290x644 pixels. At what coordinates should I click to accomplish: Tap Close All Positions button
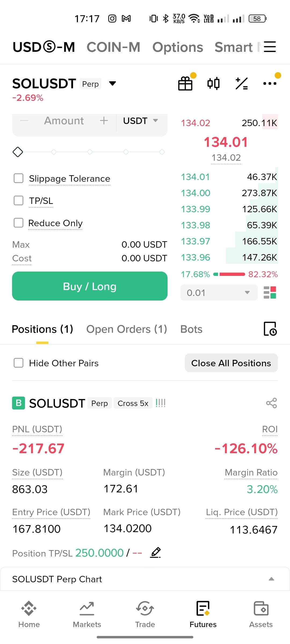(x=231, y=363)
